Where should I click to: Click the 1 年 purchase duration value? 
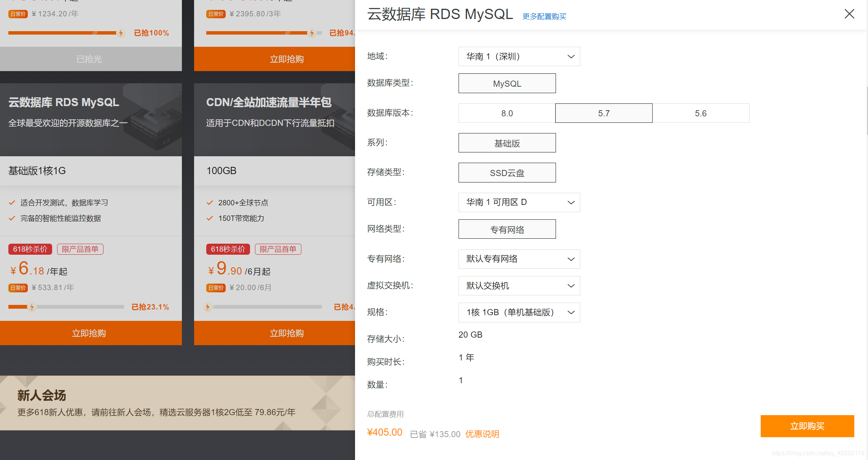pyautogui.click(x=467, y=357)
